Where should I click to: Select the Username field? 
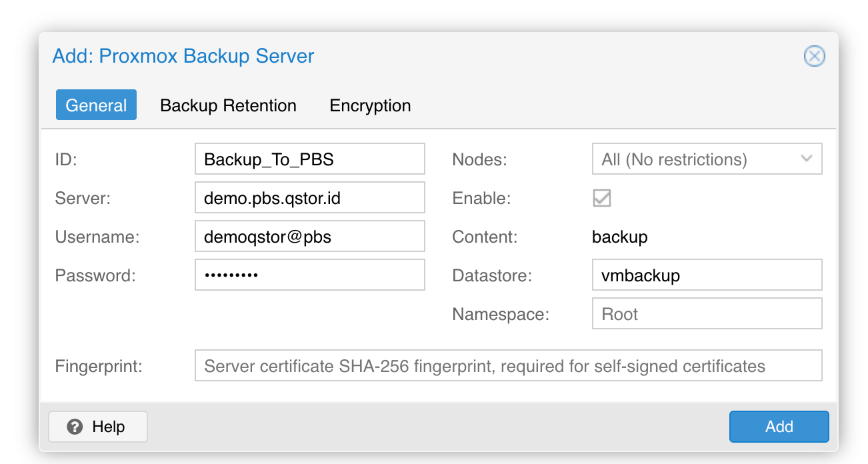(x=310, y=237)
